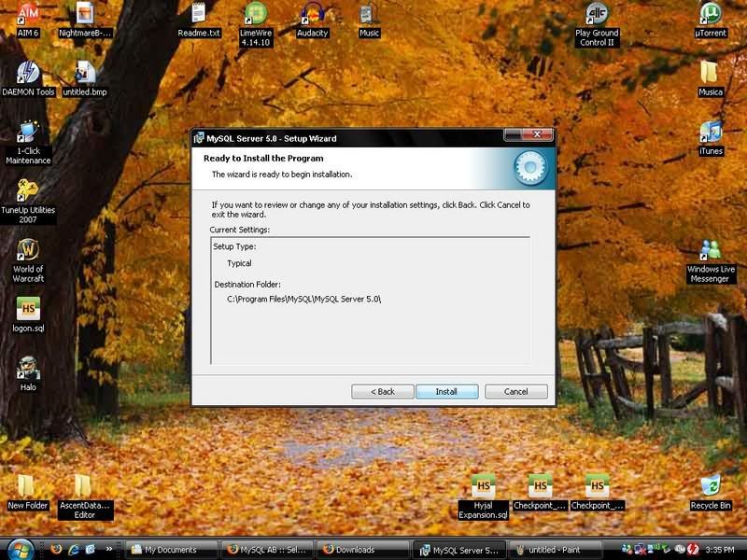Expand the quick launch overflow chevron

click(x=109, y=549)
